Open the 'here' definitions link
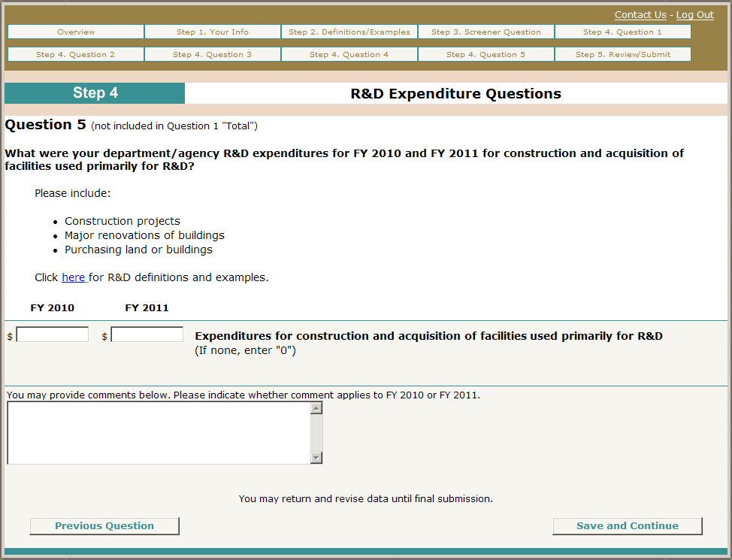This screenshot has height=560, width=732. [x=74, y=277]
